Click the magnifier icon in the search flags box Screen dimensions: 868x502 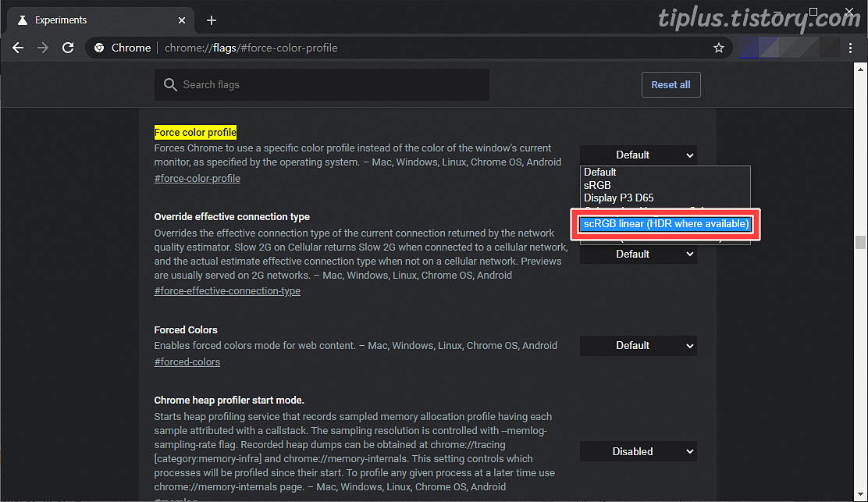click(x=170, y=84)
